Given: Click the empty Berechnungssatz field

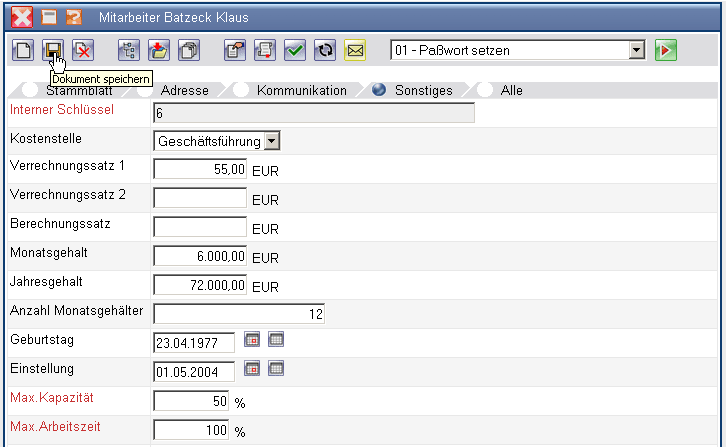Looking at the screenshot, I should coord(200,227).
